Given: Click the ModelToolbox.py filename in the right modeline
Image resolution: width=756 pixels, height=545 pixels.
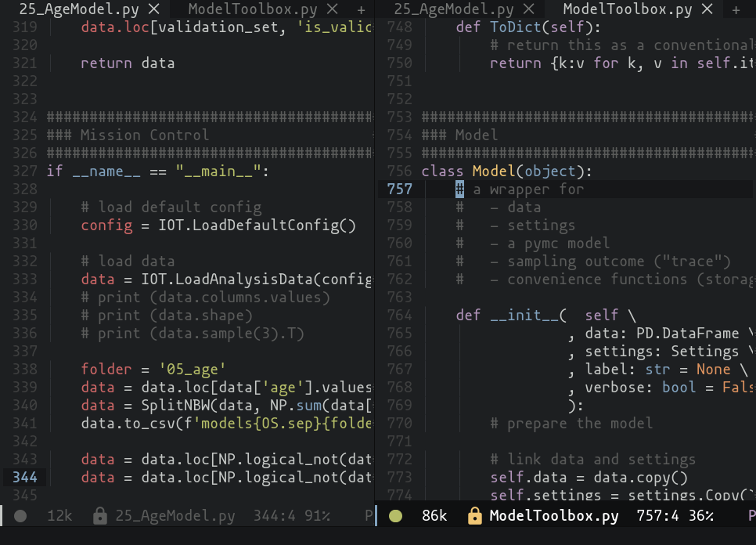Looking at the screenshot, I should 554,516.
